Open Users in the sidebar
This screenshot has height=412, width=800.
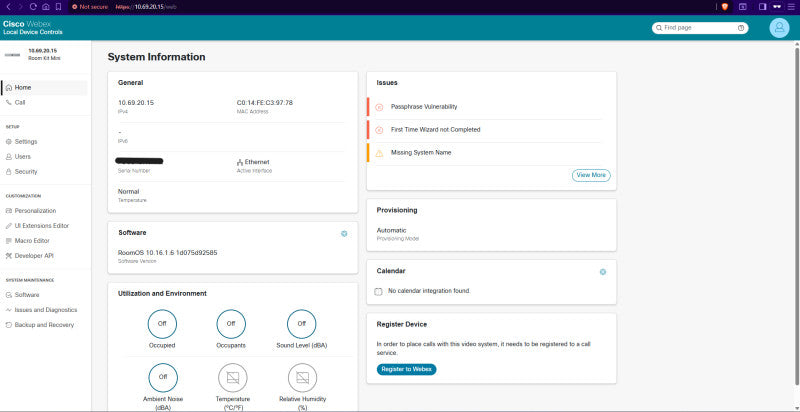[x=45, y=157]
